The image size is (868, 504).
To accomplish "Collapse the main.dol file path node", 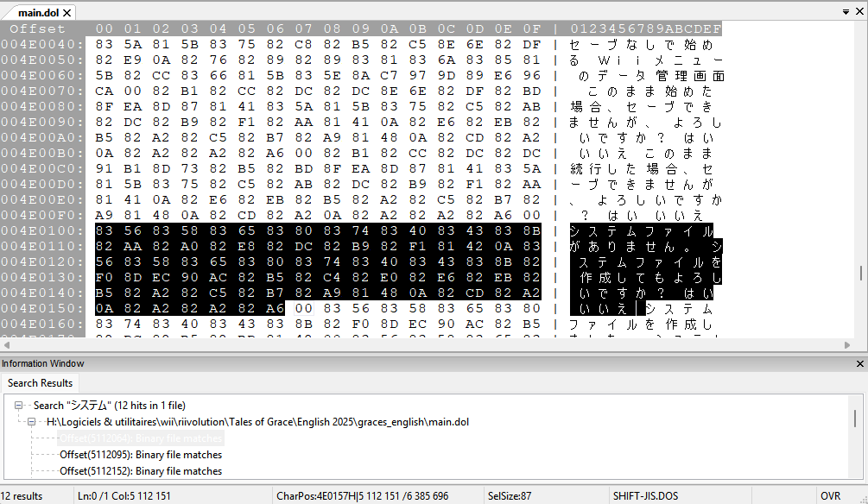I will pos(32,422).
